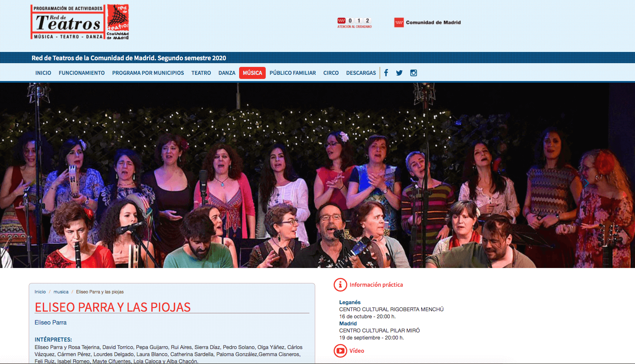Open the Twitter bird icon

point(399,73)
